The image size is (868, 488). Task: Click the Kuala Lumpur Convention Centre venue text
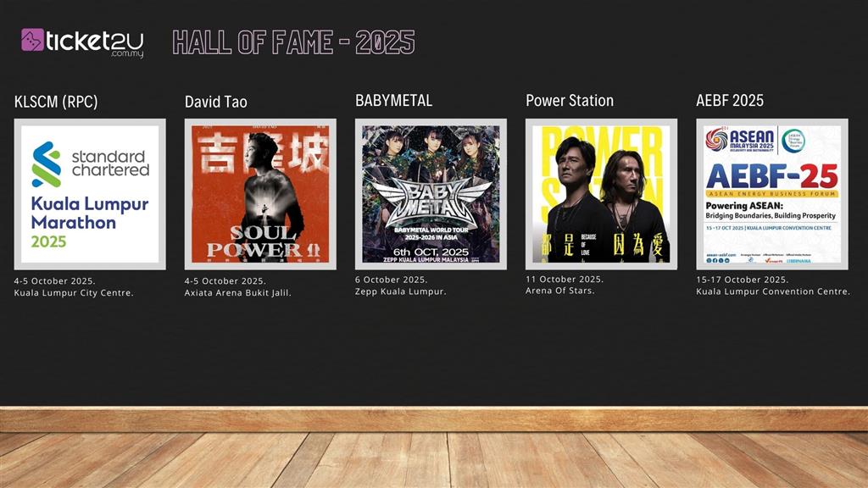point(773,291)
